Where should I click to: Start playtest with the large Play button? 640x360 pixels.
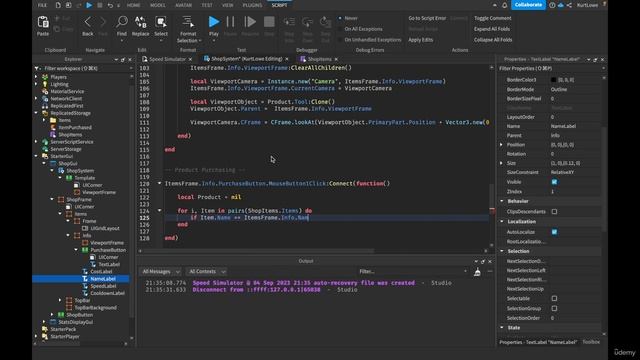pyautogui.click(x=213, y=22)
